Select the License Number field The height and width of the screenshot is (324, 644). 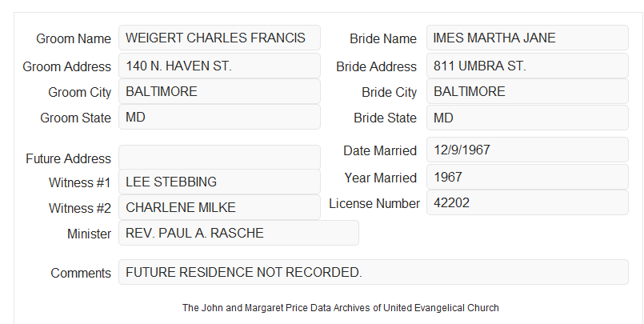527,202
